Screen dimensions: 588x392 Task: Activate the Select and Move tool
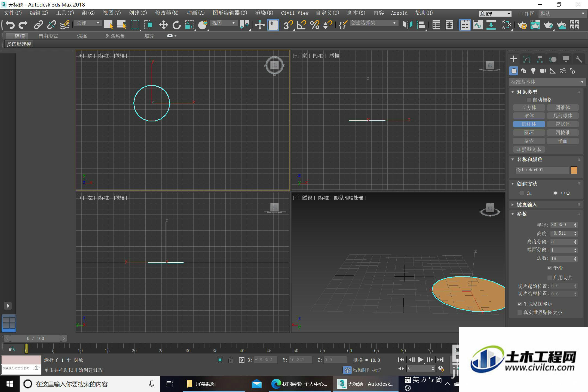click(163, 25)
